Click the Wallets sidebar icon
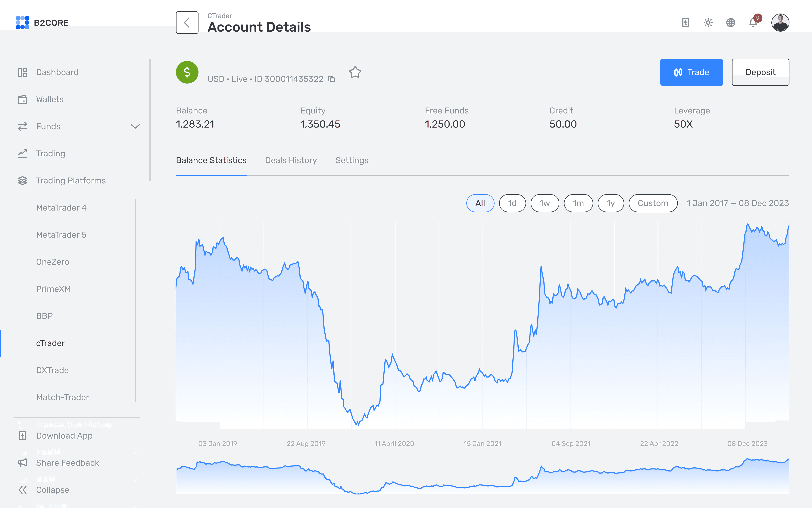The width and height of the screenshot is (812, 508). (23, 100)
